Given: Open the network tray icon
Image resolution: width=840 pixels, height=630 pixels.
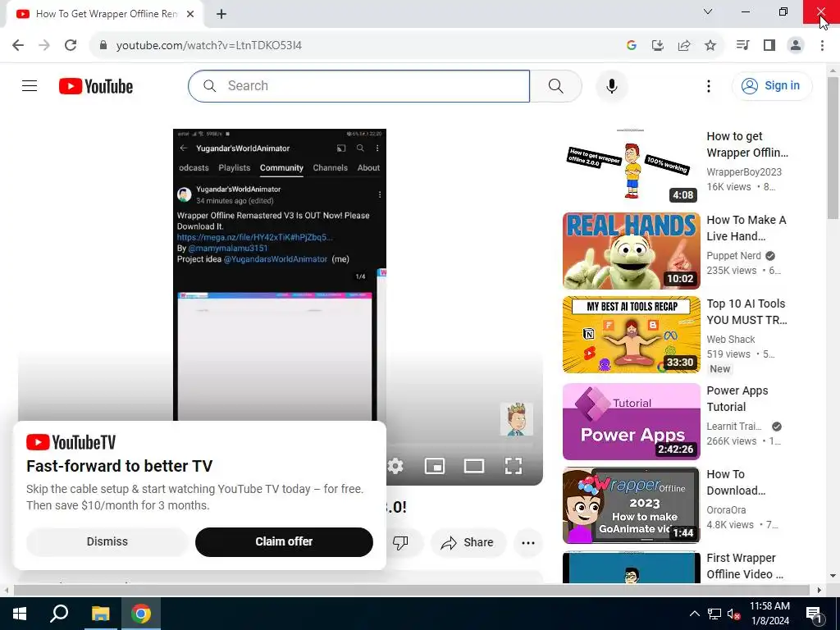Looking at the screenshot, I should coord(714,614).
